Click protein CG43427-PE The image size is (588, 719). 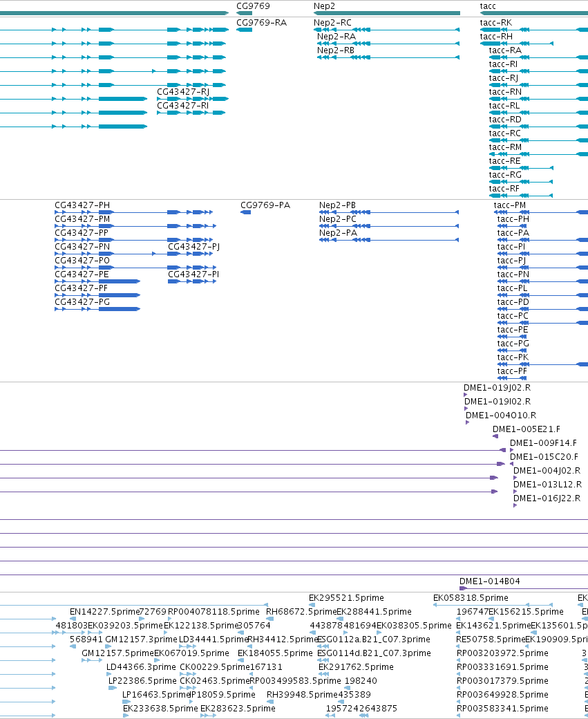tap(82, 274)
